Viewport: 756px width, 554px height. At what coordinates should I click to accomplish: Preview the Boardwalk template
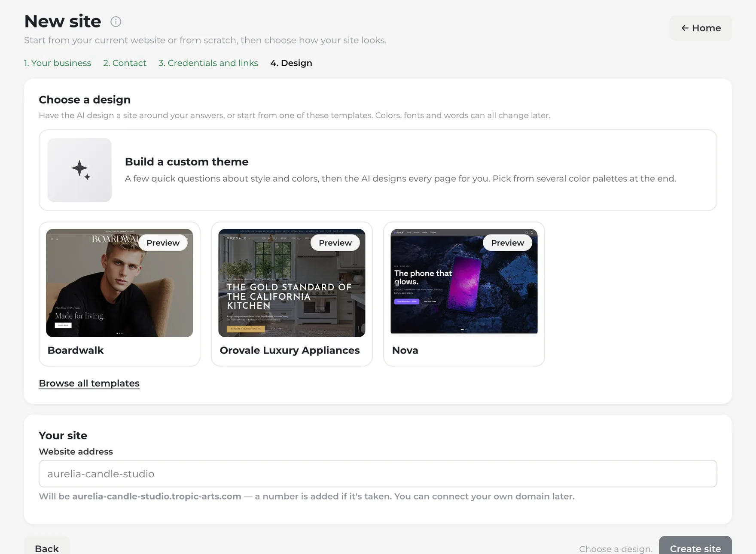point(163,243)
